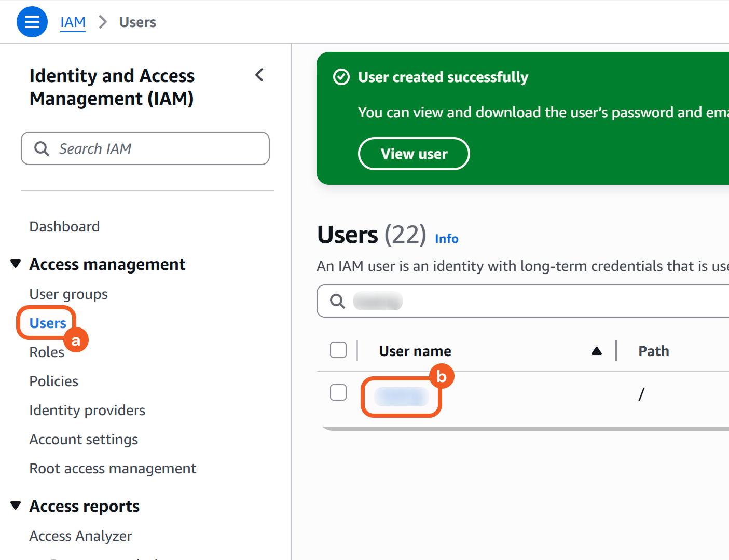Collapse the Access management section
This screenshot has width=729, height=560.
(x=16, y=264)
